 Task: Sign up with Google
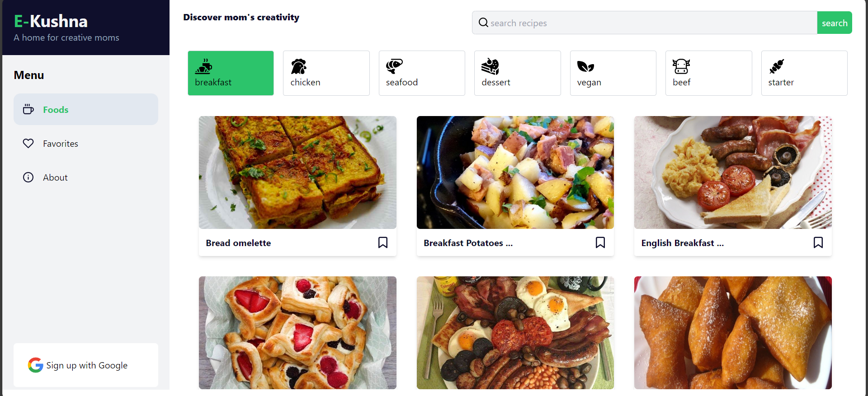86,365
